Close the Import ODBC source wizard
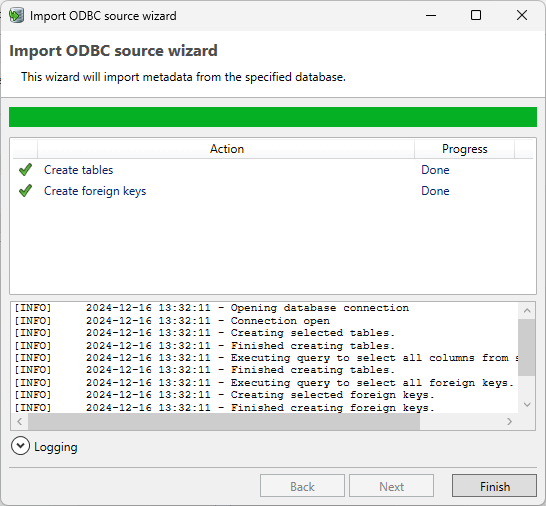Screen dimensions: 546x506 (x=522, y=15)
